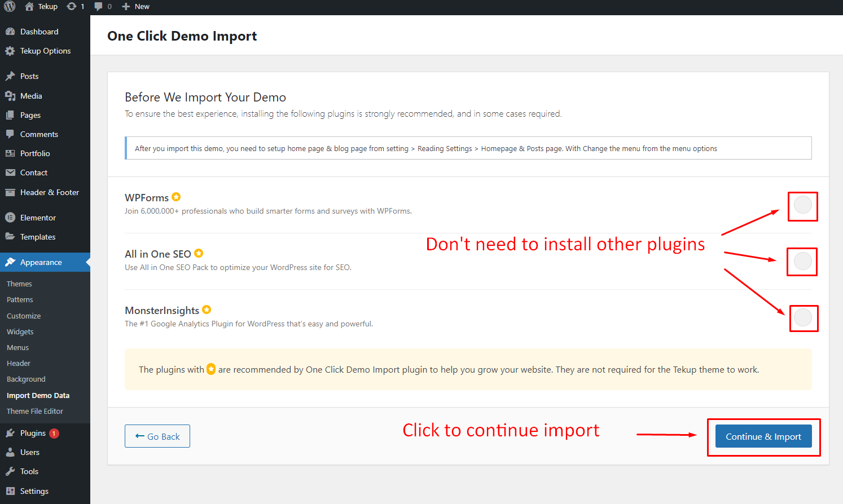Click the Posts pushpin icon
843x504 pixels.
click(x=10, y=76)
